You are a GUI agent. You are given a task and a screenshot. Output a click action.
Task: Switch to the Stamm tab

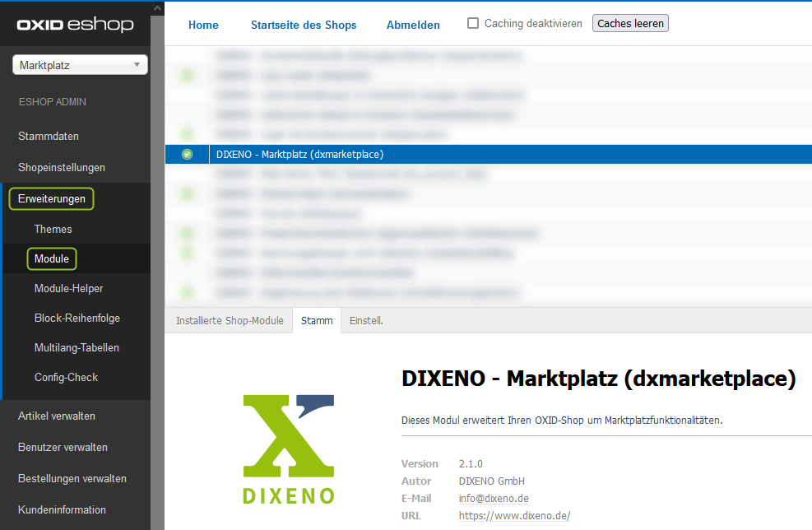(x=317, y=321)
